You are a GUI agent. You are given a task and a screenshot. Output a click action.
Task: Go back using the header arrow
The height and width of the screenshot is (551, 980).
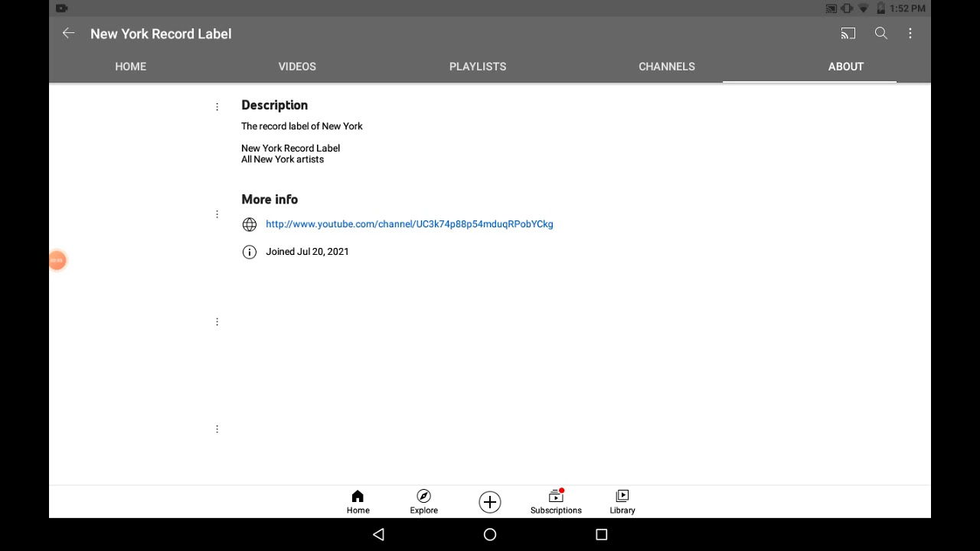[68, 33]
